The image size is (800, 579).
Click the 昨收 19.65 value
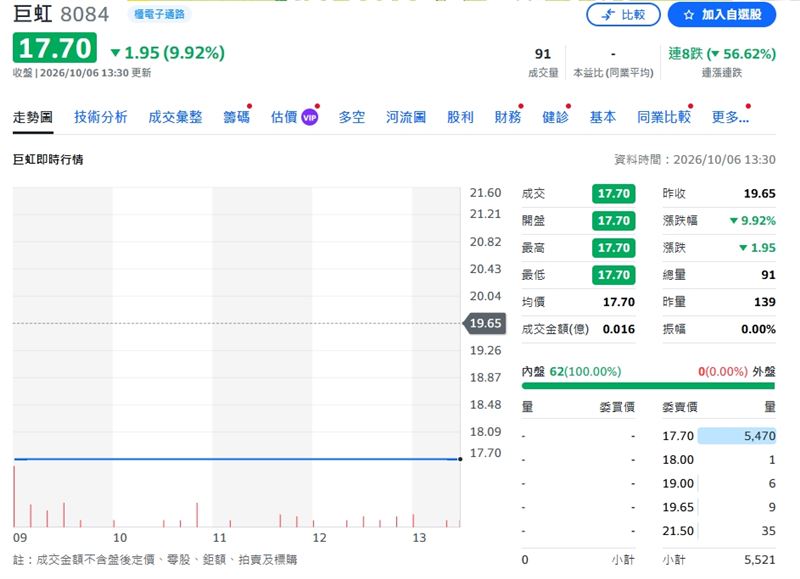[760, 193]
